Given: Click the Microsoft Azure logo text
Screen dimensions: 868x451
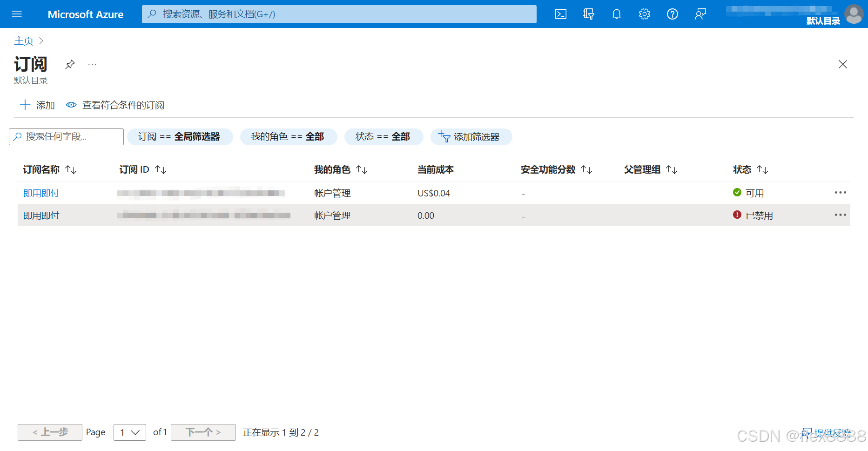Looking at the screenshot, I should [86, 14].
